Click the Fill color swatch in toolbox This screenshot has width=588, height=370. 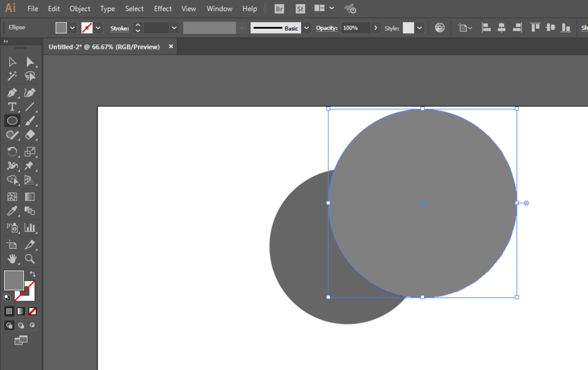(x=14, y=281)
